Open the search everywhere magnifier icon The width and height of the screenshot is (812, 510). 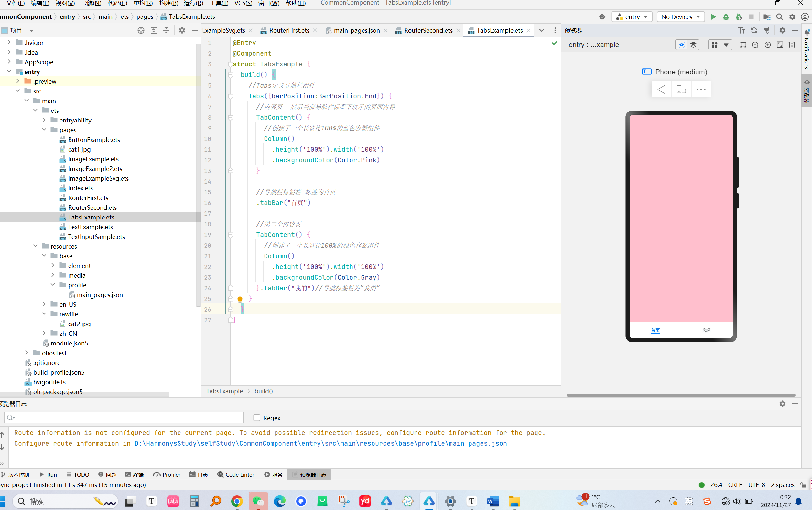(779, 17)
